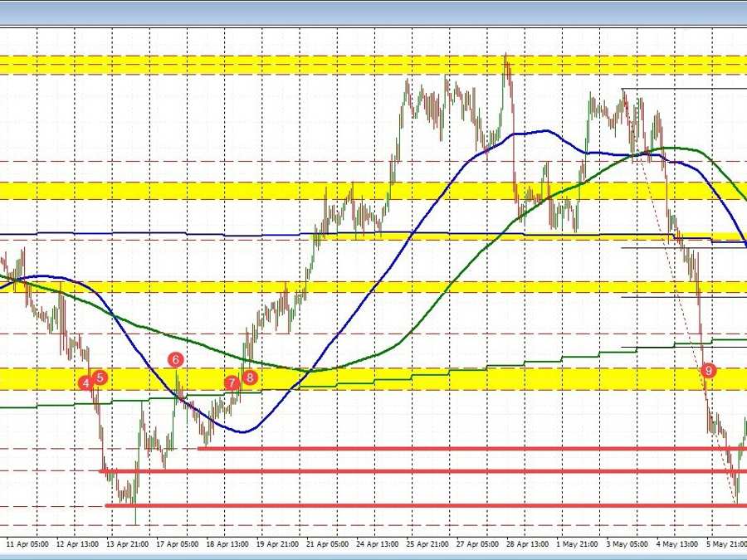747x560 pixels.
Task: Click the '28 Apr 13:00' time axis label
Action: coord(527,543)
